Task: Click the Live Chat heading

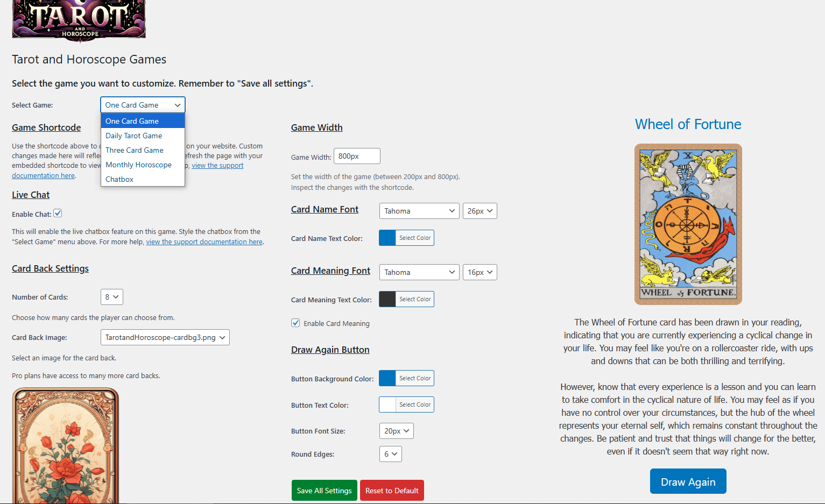Action: coord(31,195)
